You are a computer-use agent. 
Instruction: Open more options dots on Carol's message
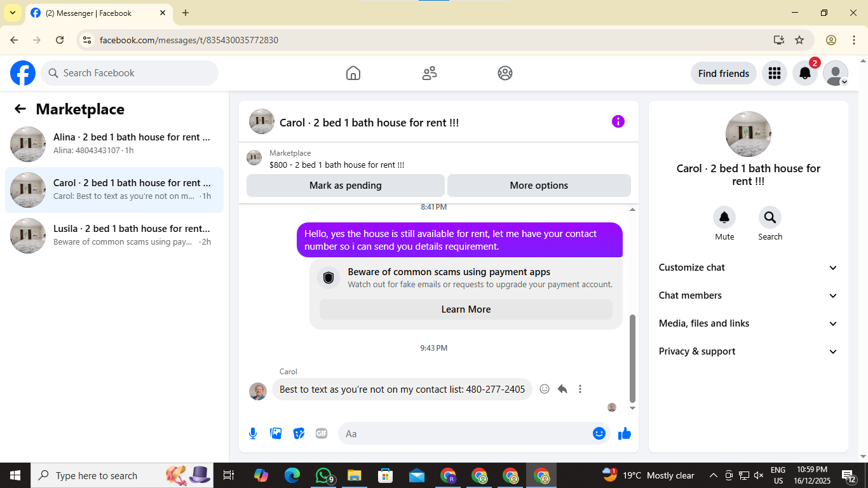(580, 389)
